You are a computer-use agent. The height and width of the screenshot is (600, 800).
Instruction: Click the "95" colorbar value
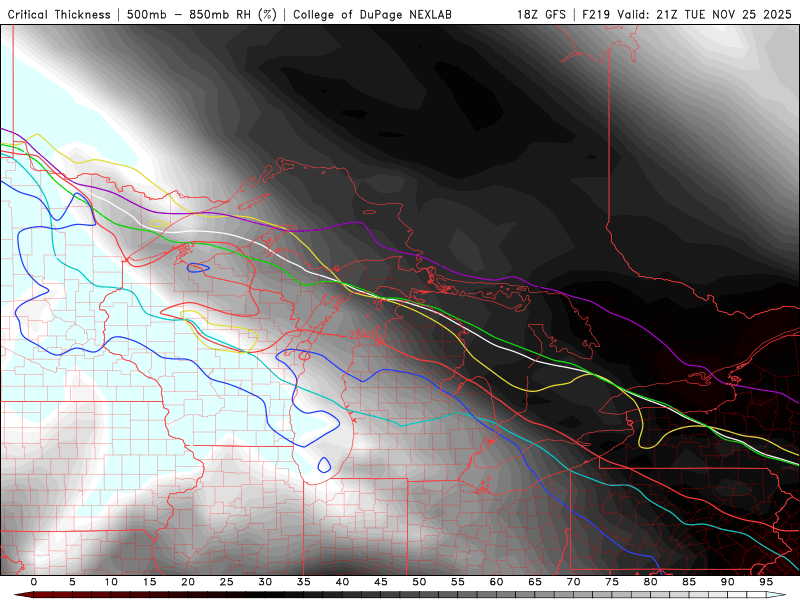(766, 582)
